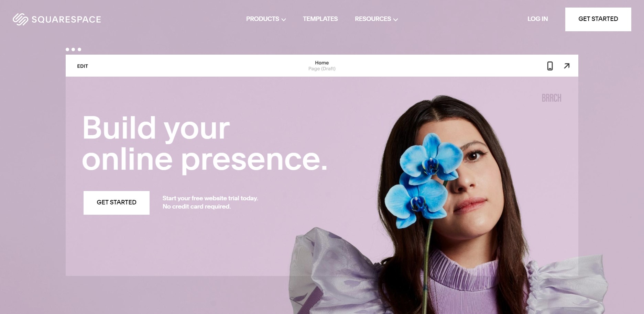The height and width of the screenshot is (314, 644).
Task: Click the SQUARESPACE wordmark text
Action: (x=66, y=20)
